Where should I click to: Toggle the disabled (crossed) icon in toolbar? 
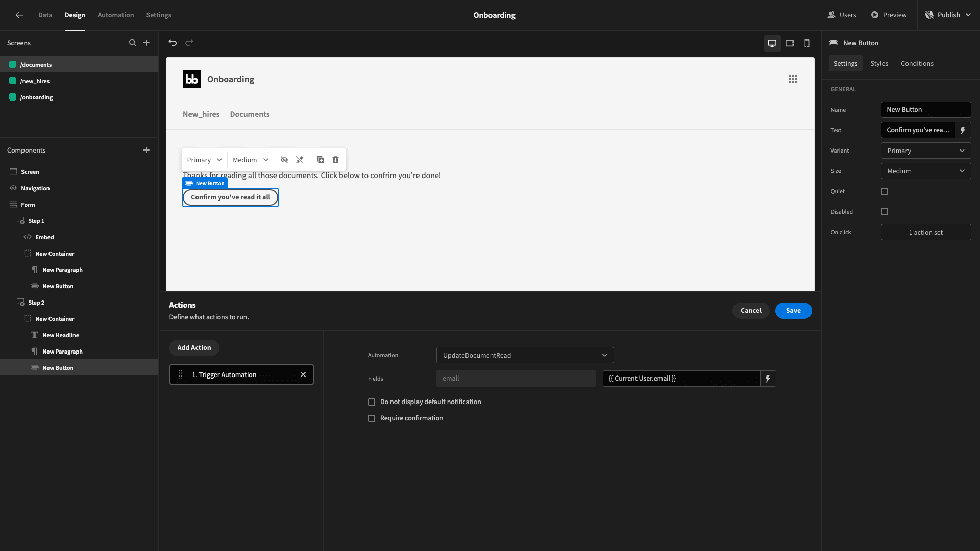[x=300, y=160]
